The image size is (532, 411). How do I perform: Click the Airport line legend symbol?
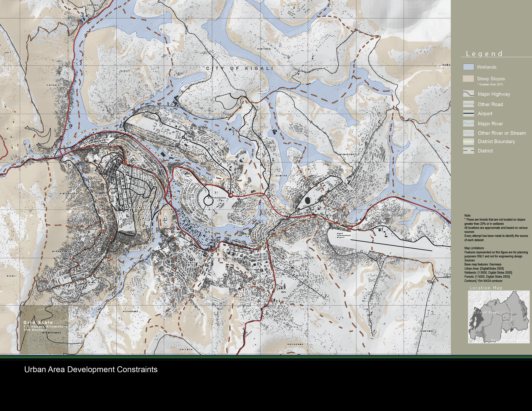point(468,113)
